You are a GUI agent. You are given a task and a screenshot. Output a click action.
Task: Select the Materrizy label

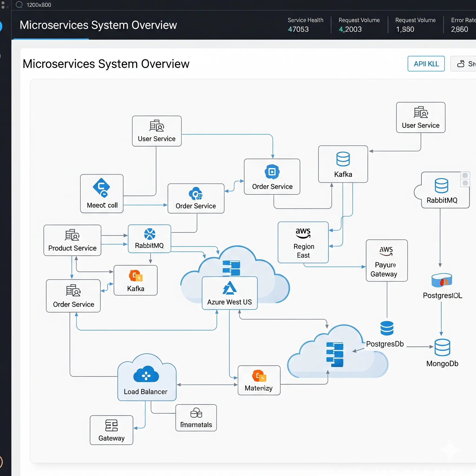point(258,388)
